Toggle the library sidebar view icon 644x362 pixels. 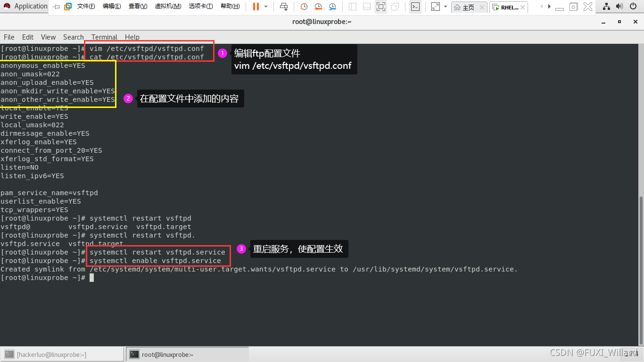tap(353, 7)
